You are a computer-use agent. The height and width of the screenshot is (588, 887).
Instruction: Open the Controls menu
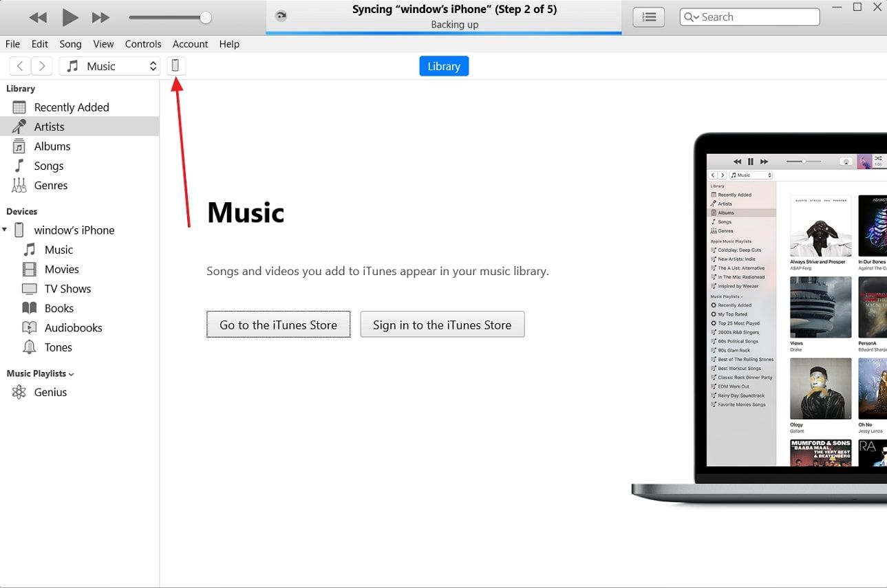143,44
